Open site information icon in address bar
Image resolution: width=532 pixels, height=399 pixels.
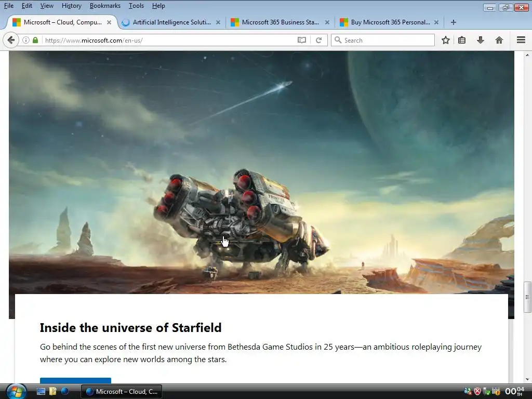(26, 40)
